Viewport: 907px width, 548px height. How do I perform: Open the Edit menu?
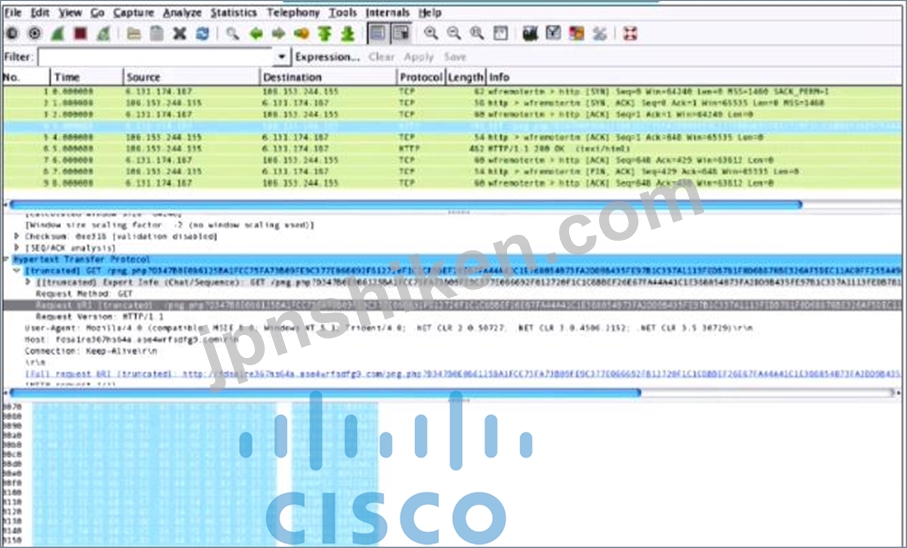[40, 12]
